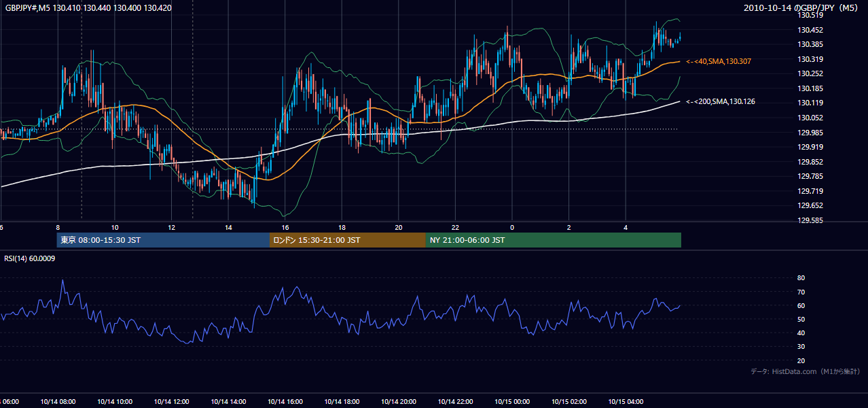The height and width of the screenshot is (408, 868).
Task: Click bottom date label 10/15 04:00
Action: click(626, 401)
